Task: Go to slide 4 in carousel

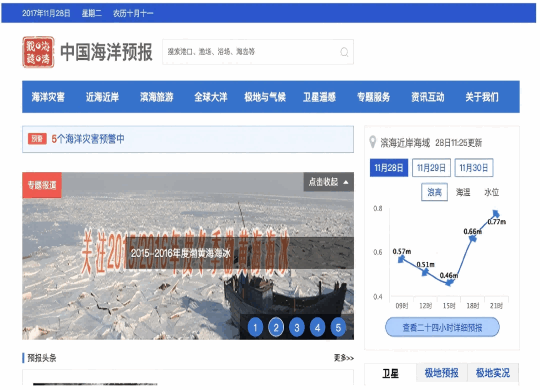Action: pyautogui.click(x=318, y=327)
